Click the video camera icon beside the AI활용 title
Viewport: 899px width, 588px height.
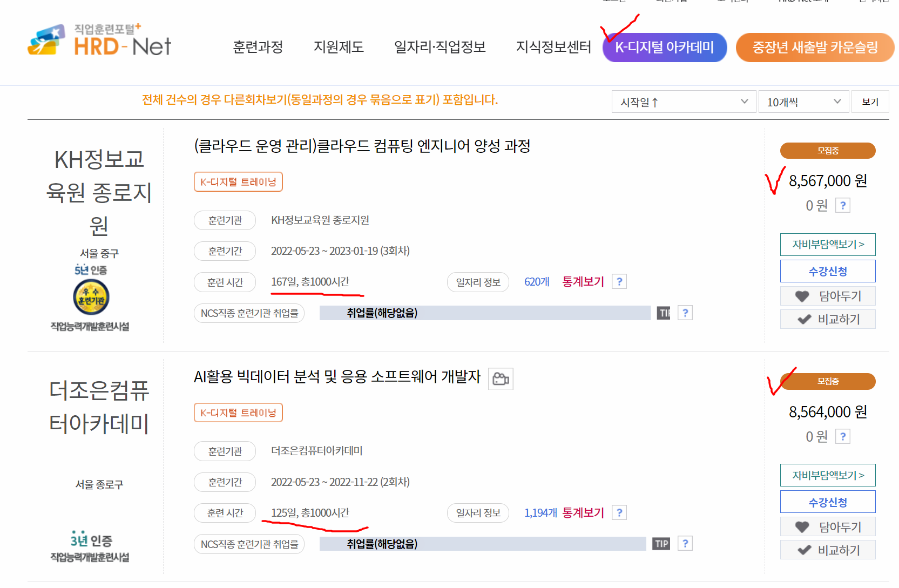pos(501,379)
